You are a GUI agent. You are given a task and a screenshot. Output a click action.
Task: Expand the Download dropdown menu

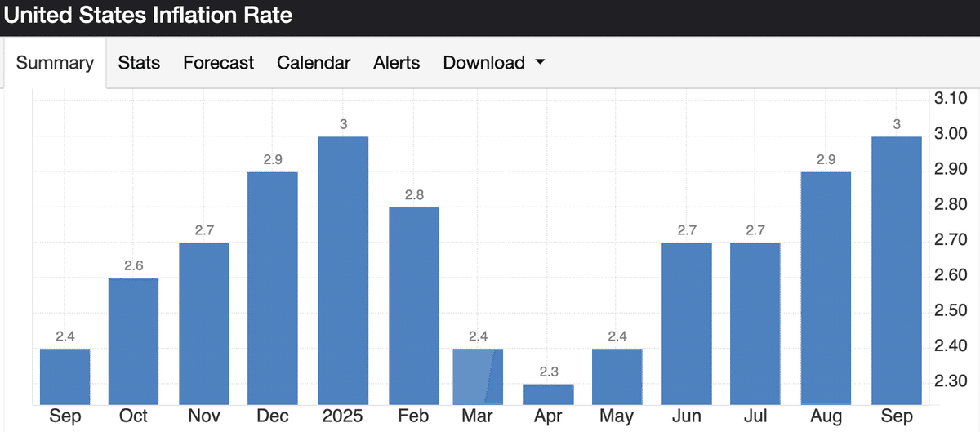tap(493, 63)
